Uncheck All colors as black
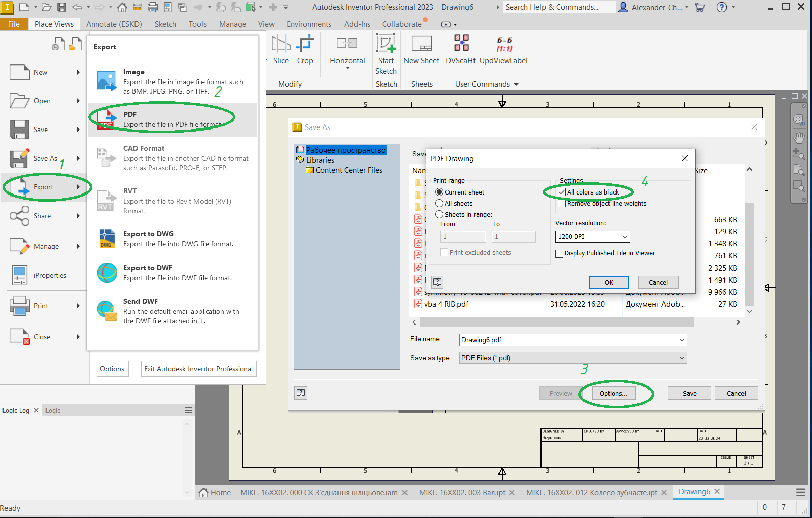The image size is (812, 518). click(x=562, y=192)
